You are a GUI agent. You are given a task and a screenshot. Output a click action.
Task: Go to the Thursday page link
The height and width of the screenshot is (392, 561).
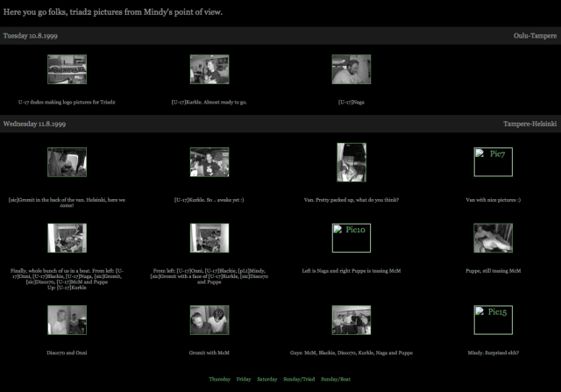click(x=219, y=379)
